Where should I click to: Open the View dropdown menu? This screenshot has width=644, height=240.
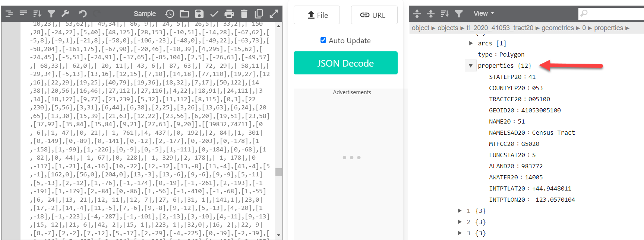tap(483, 13)
